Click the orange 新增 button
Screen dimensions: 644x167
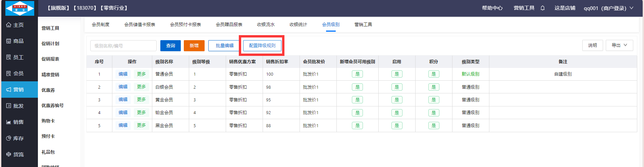pyautogui.click(x=194, y=46)
